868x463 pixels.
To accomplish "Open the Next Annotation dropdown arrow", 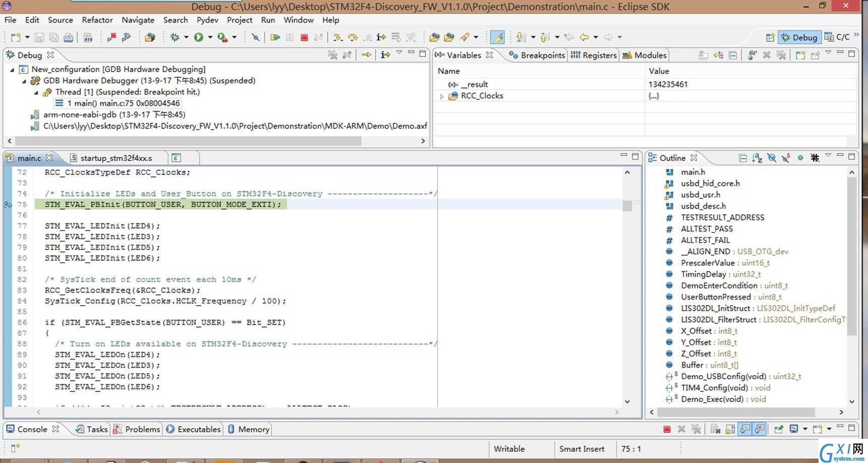I will click(x=533, y=37).
